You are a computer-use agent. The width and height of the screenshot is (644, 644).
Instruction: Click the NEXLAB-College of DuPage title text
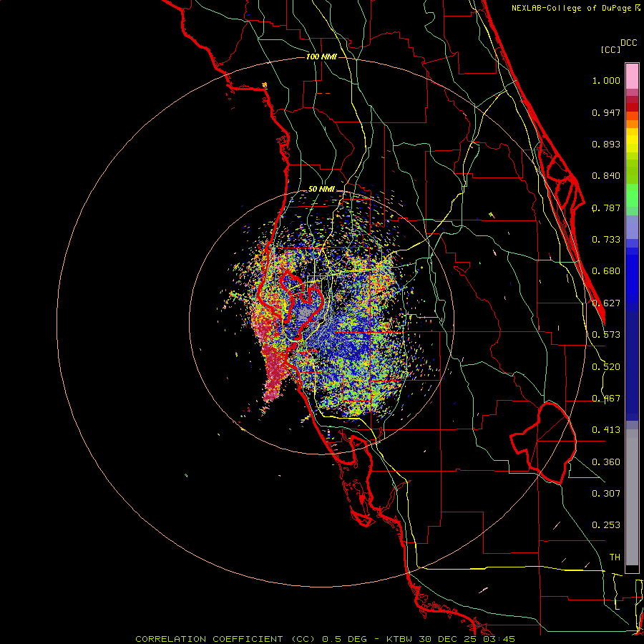click(572, 8)
